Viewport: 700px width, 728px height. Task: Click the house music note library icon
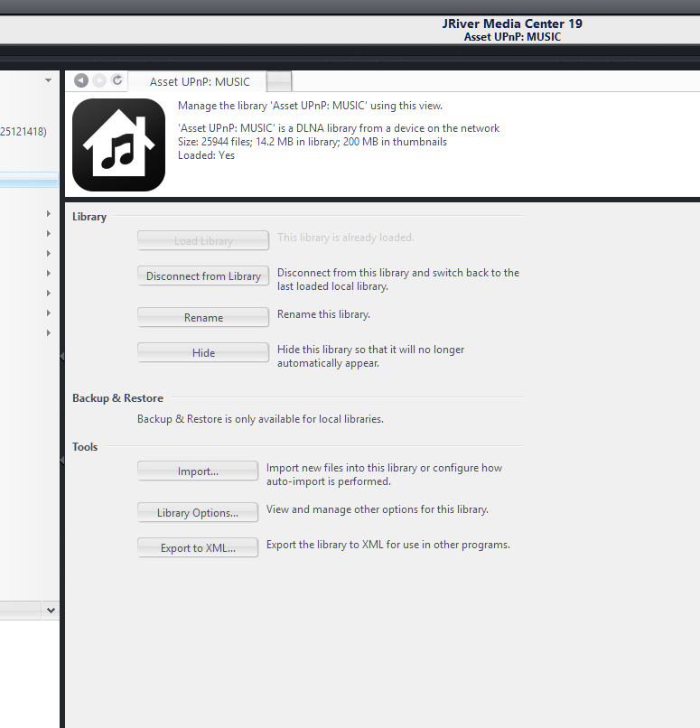118,145
